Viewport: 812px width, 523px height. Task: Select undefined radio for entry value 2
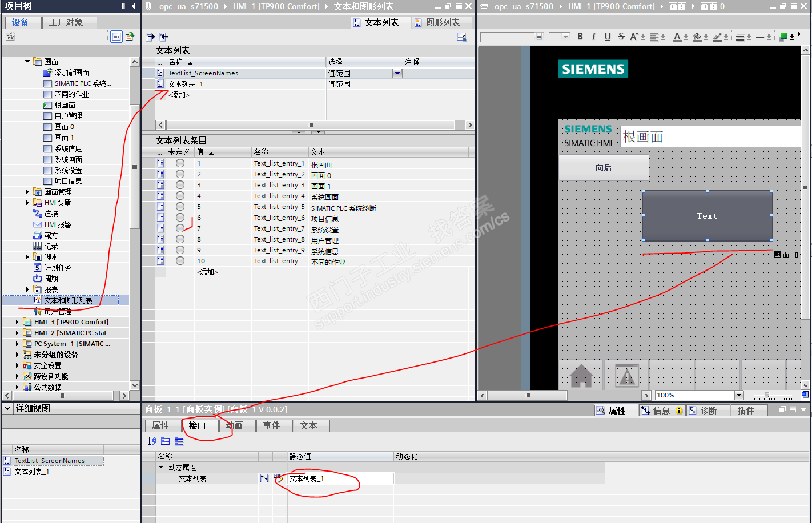coord(180,174)
